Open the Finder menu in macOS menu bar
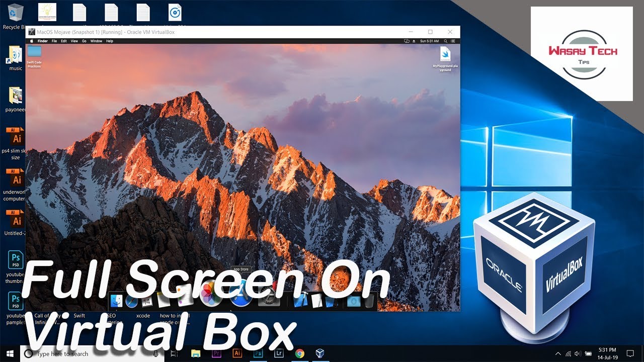644x362 pixels. pyautogui.click(x=43, y=41)
